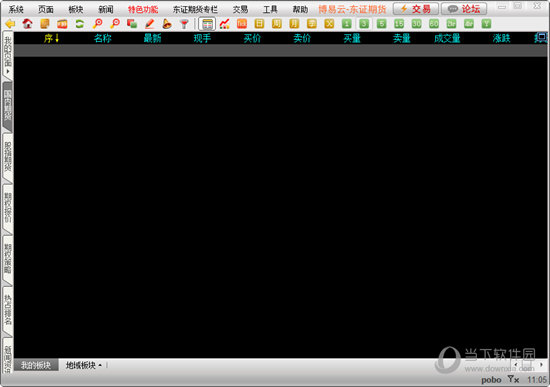
Task: Select the 1-minute period icon
Action: pos(347,24)
